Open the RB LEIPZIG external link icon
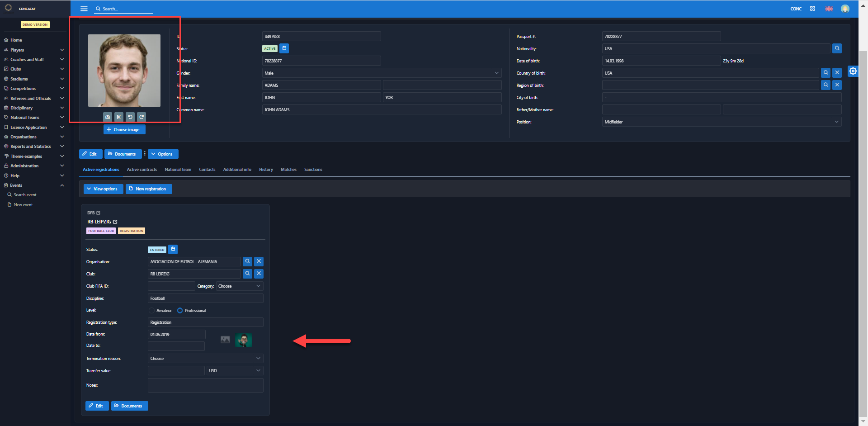The height and width of the screenshot is (426, 868). coord(115,222)
